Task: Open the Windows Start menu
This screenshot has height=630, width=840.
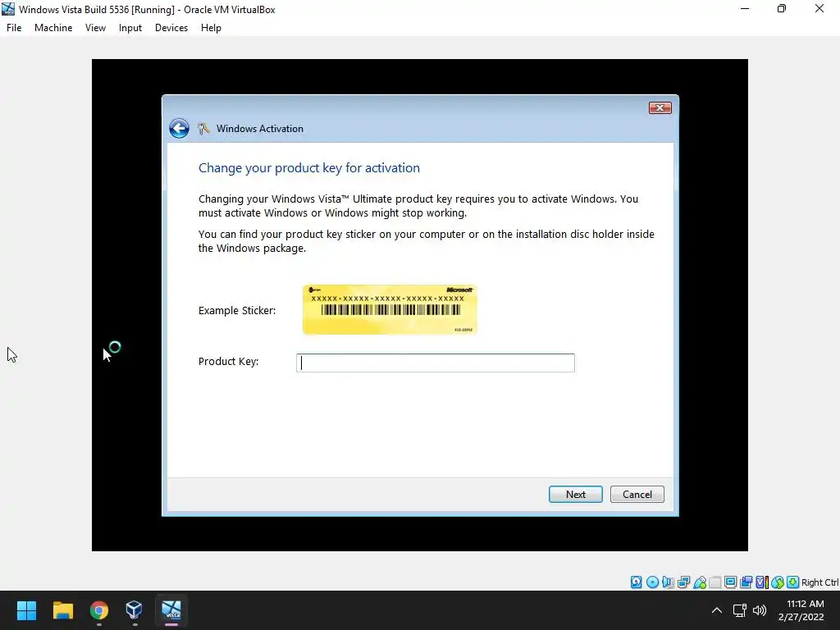Action: [x=26, y=610]
